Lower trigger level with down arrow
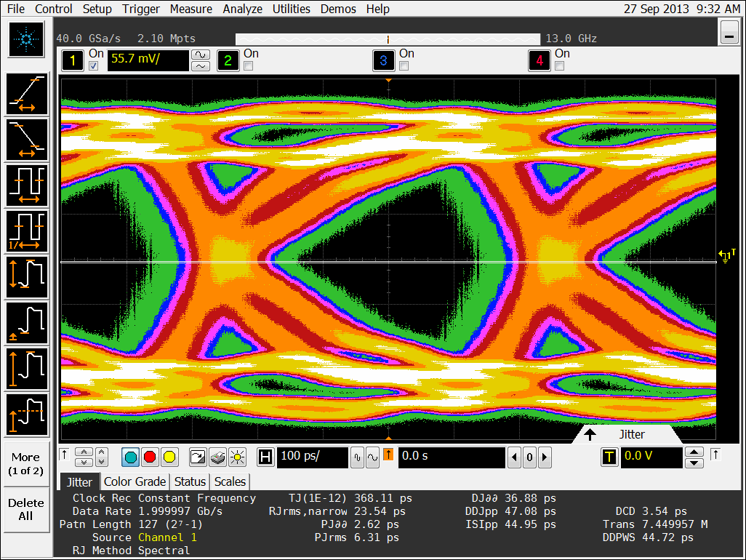The width and height of the screenshot is (746, 560). click(694, 463)
